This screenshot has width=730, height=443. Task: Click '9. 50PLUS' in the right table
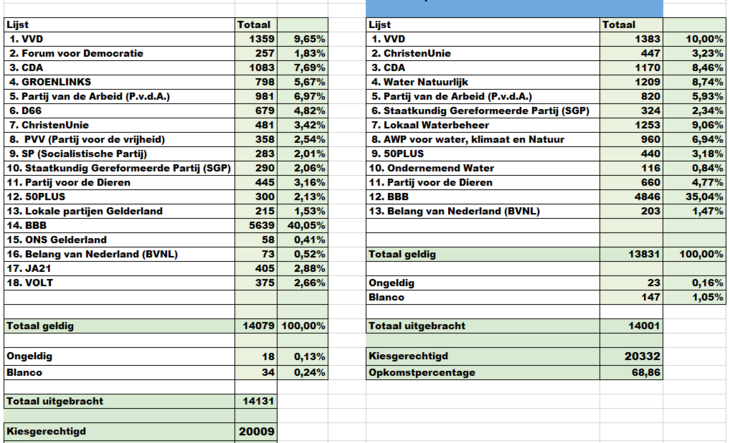coord(483,154)
